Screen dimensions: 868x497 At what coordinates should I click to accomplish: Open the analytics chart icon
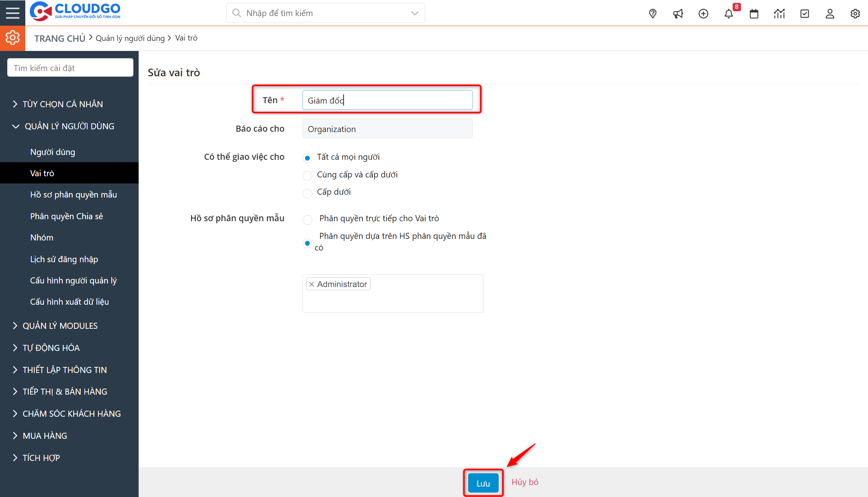coord(779,13)
